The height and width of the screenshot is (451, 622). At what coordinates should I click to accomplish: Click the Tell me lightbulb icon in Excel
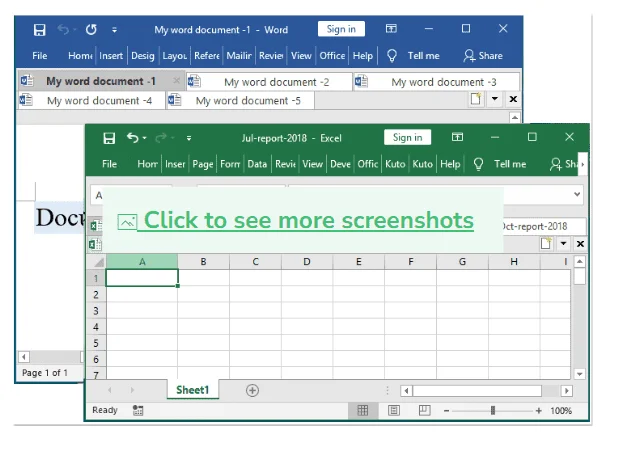[x=478, y=164]
